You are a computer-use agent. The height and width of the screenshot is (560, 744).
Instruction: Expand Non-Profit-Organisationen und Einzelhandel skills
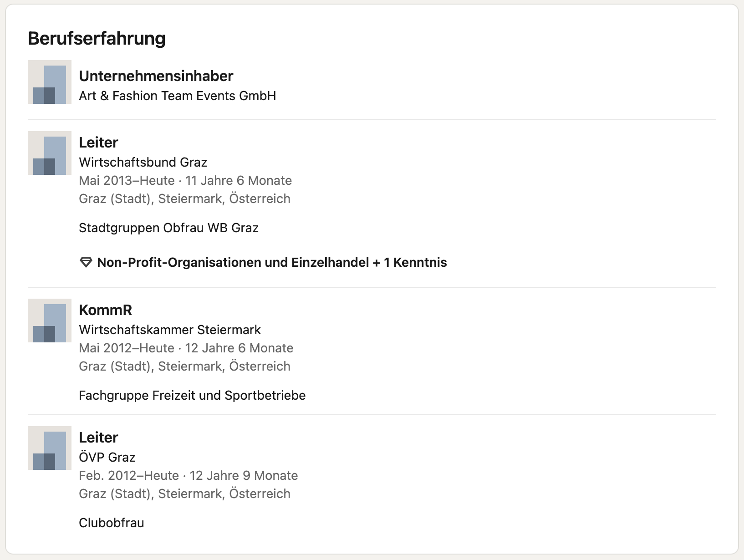(x=272, y=262)
